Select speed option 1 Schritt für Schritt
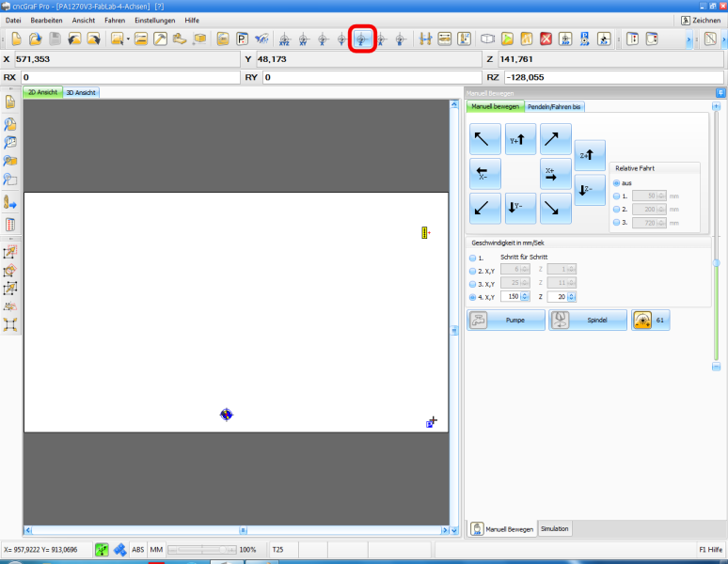Image resolution: width=728 pixels, height=564 pixels. [x=473, y=258]
